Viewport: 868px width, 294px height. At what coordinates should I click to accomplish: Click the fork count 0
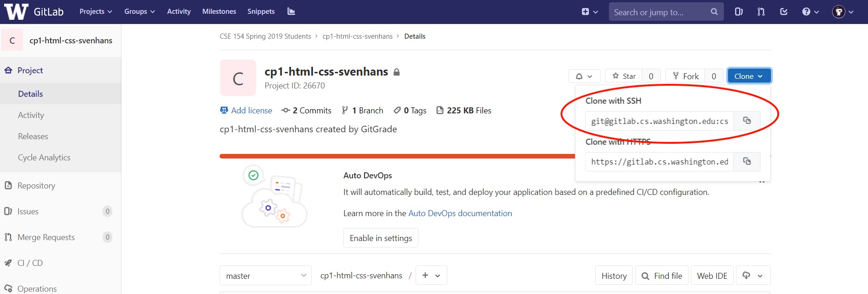click(714, 76)
